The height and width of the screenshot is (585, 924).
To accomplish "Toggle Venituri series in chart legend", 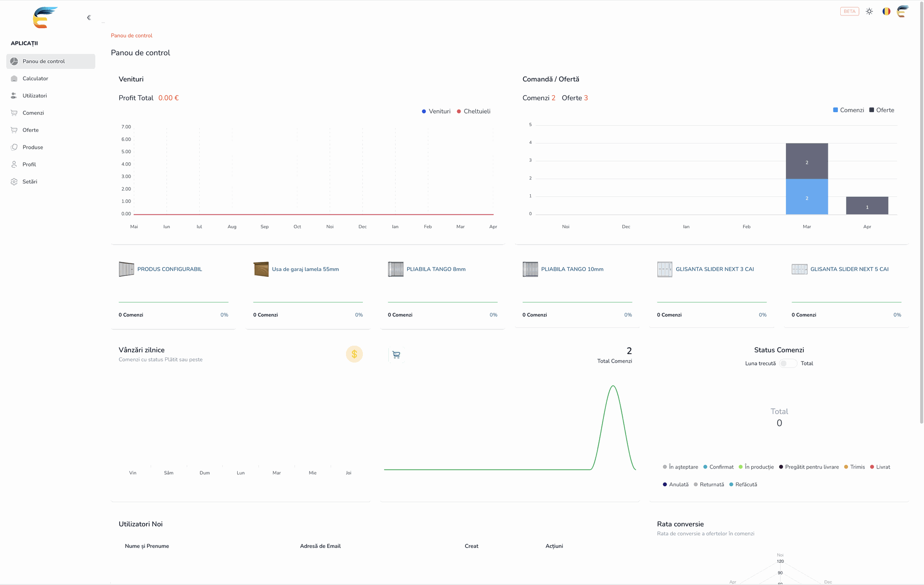I will tap(436, 111).
